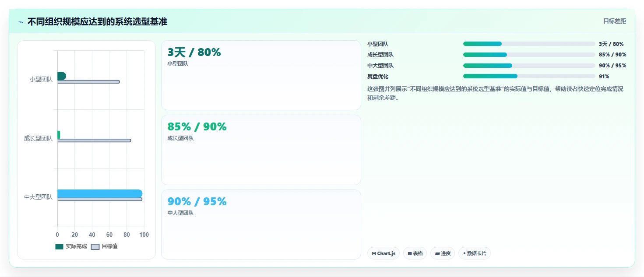The height and width of the screenshot is (277, 644).
Task: Click the 复盘优化 progress bar
Action: pos(529,76)
